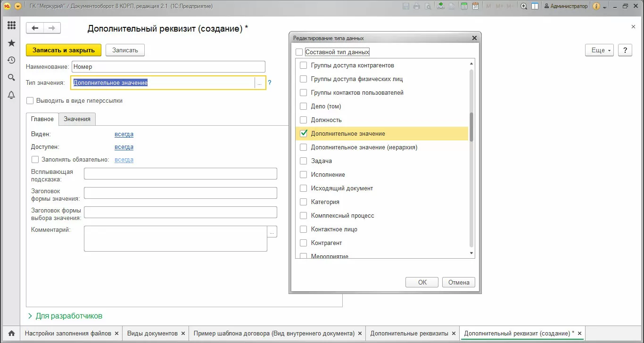The height and width of the screenshot is (343, 644).
Task: Confirm data type with OK
Action: [x=422, y=282]
